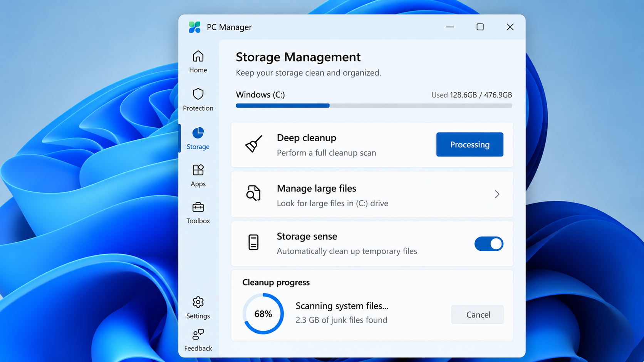Maximize the PC Manager window

point(480,27)
